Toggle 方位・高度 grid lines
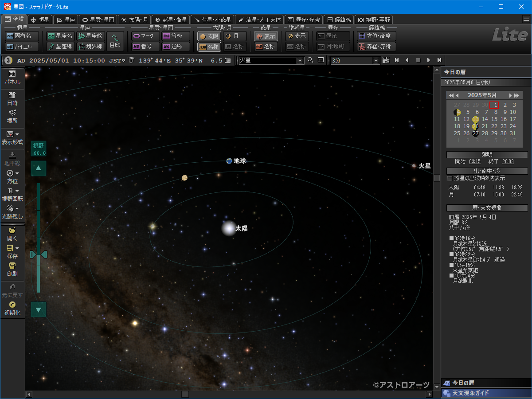The image size is (532, 399). pos(376,36)
